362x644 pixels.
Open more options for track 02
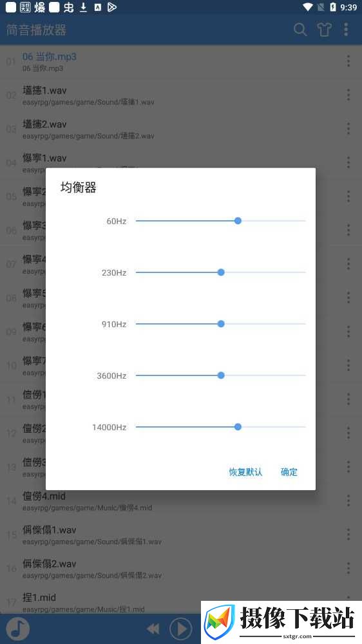[348, 95]
